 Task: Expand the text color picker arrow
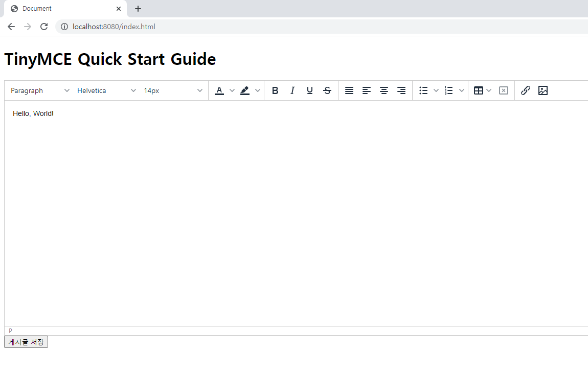pos(232,90)
